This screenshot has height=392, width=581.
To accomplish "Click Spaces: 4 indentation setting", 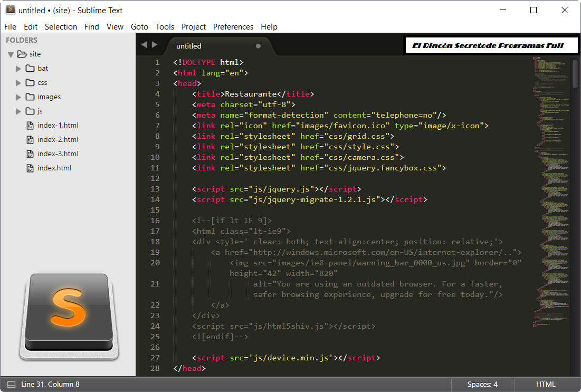I will click(x=482, y=384).
